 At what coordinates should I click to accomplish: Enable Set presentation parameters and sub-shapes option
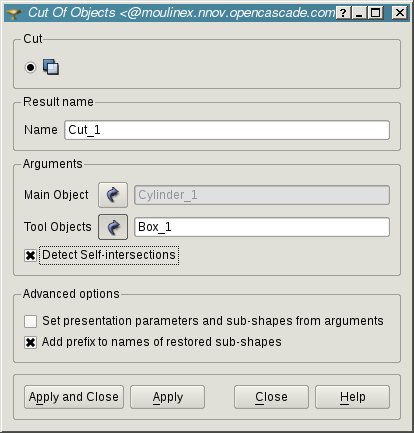coord(30,322)
